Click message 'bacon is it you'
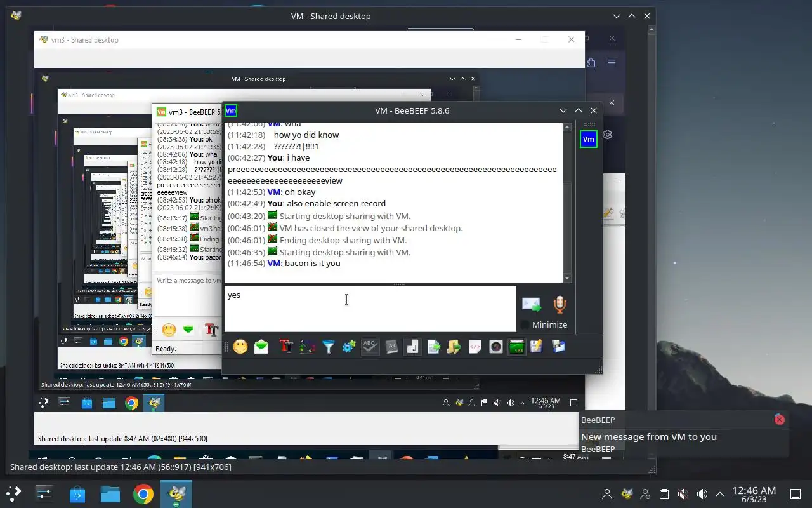812x508 pixels. coord(312,263)
